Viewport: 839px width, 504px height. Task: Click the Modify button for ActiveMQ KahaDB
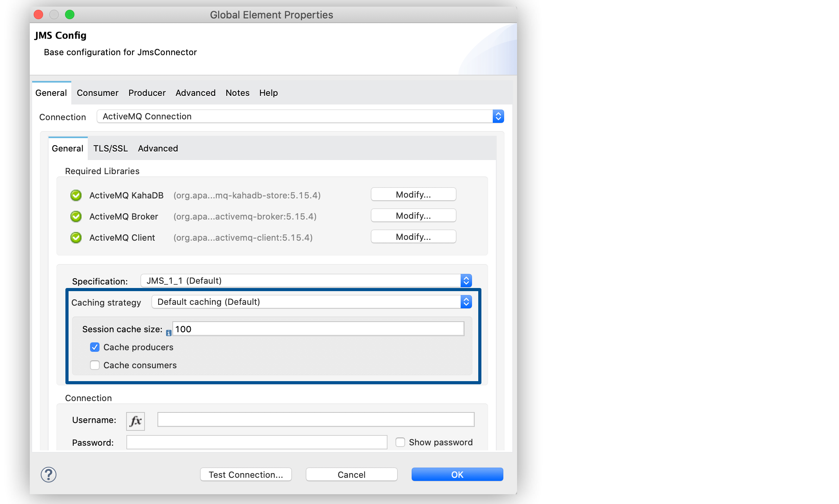tap(414, 194)
